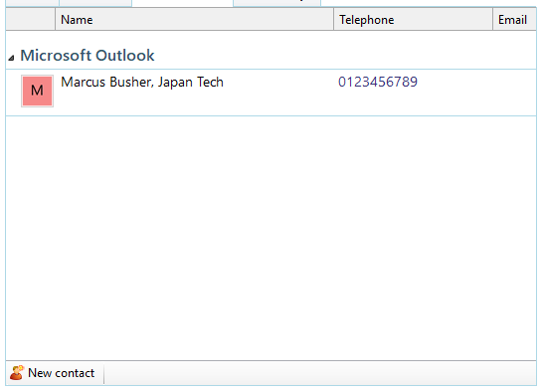Screen dimensions: 543x392
Task: Select the Microsoft Outlook group heading
Action: click(88, 56)
